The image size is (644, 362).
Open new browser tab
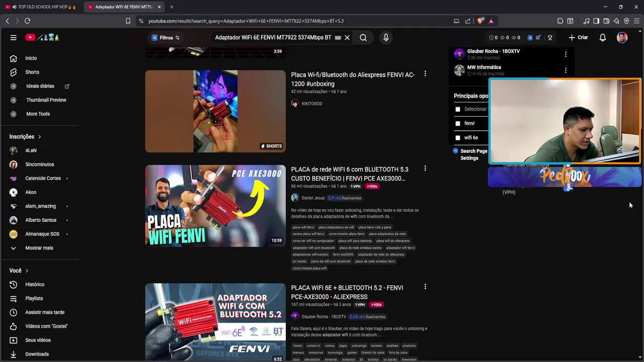(172, 7)
